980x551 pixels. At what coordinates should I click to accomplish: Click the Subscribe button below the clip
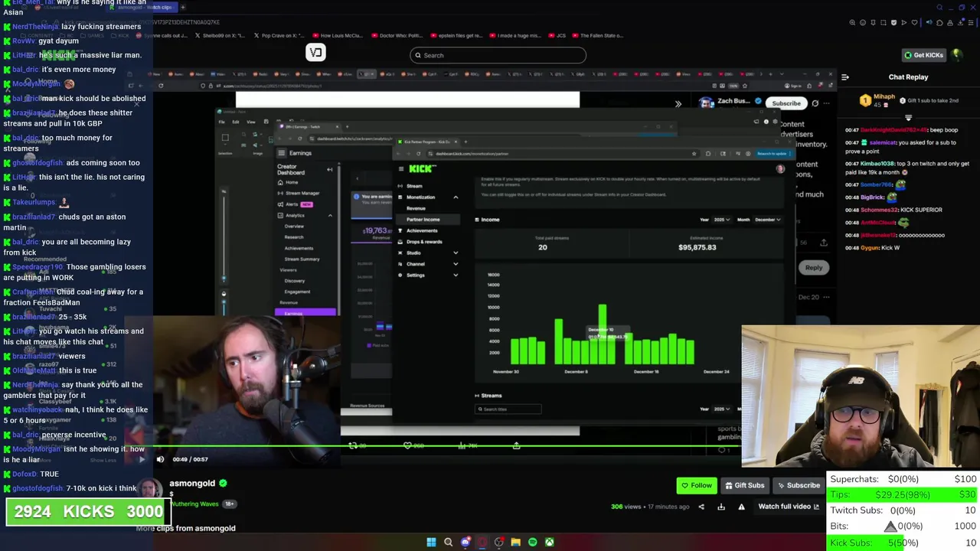(x=799, y=485)
